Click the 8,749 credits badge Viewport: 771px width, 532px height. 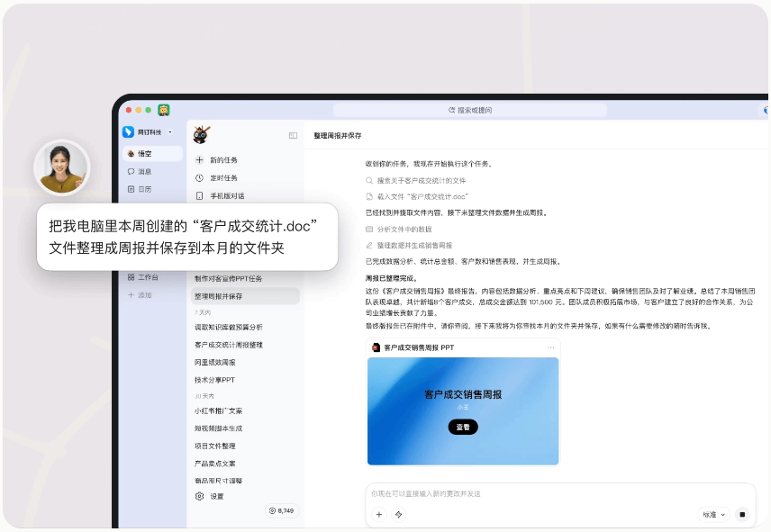pyautogui.click(x=282, y=511)
